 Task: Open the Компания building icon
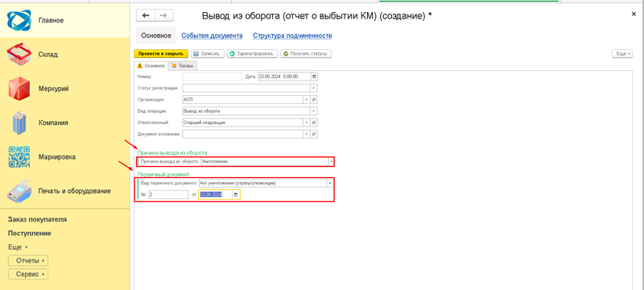pos(19,122)
